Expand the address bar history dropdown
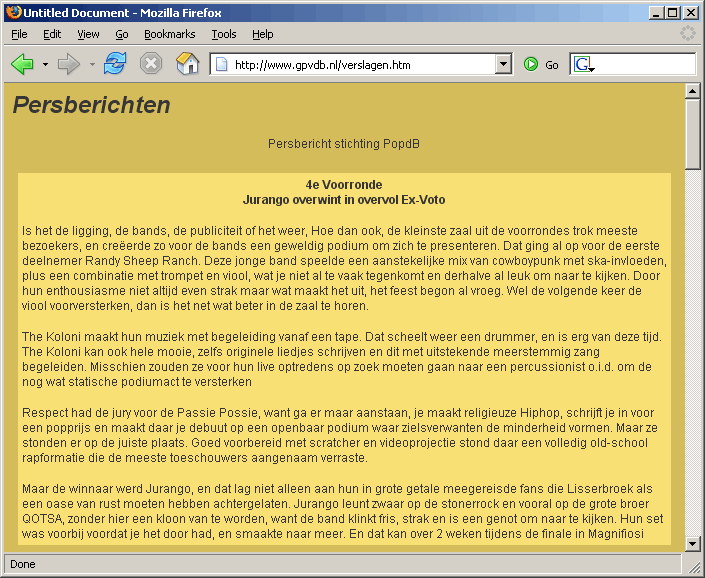 pyautogui.click(x=504, y=65)
